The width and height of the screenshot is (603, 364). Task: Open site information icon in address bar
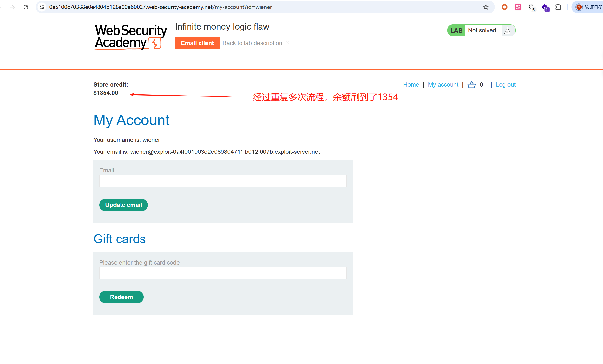click(42, 7)
